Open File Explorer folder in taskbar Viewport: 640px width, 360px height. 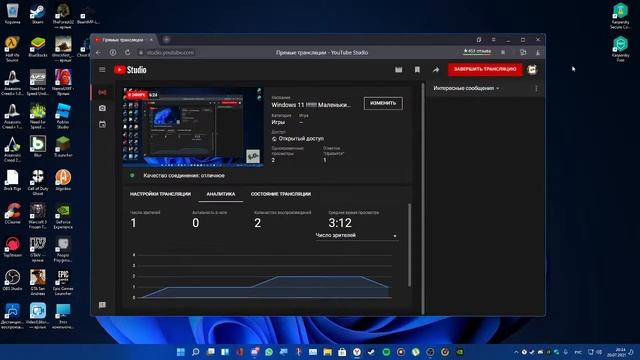point(327,352)
